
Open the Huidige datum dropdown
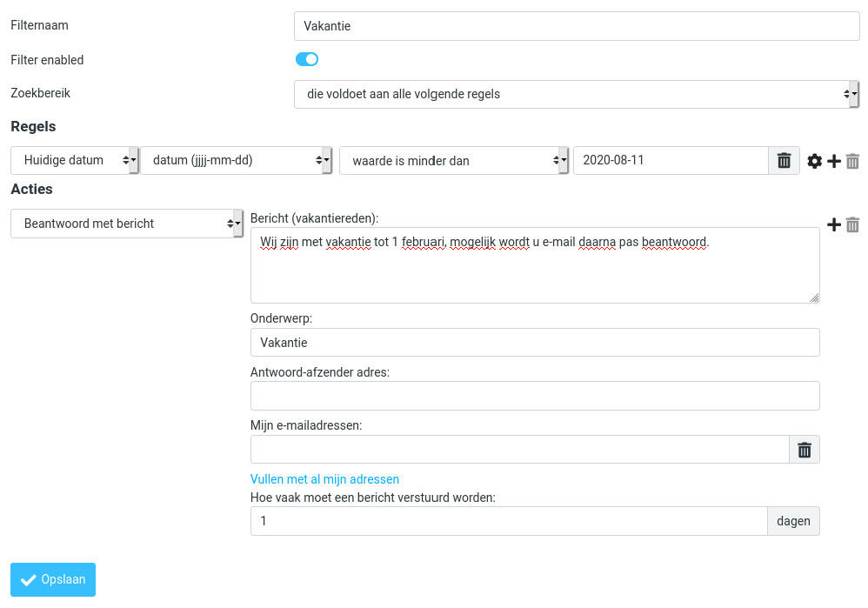tap(74, 161)
